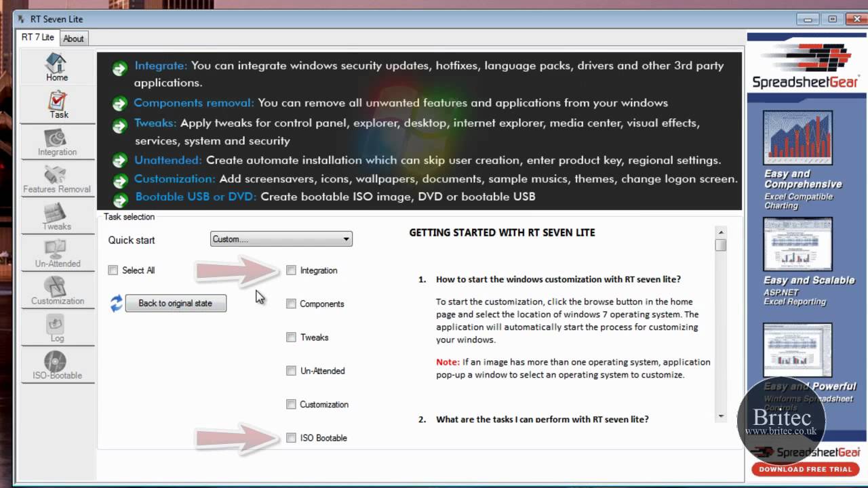The height and width of the screenshot is (488, 868).
Task: Click the green arrow icon beside Integrate
Action: (x=119, y=68)
